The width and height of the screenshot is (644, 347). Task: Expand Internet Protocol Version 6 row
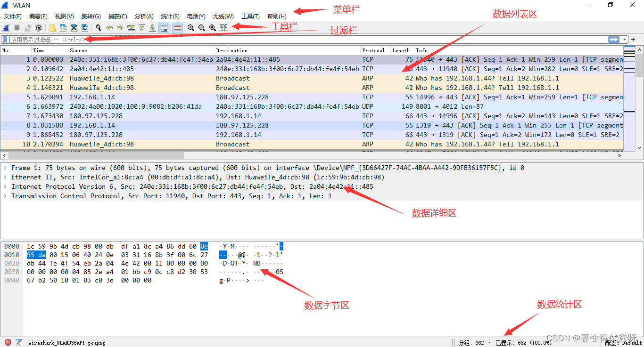5,186
